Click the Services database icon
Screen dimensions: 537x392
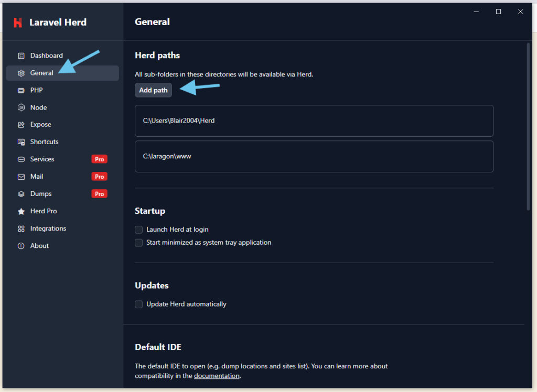pos(21,159)
